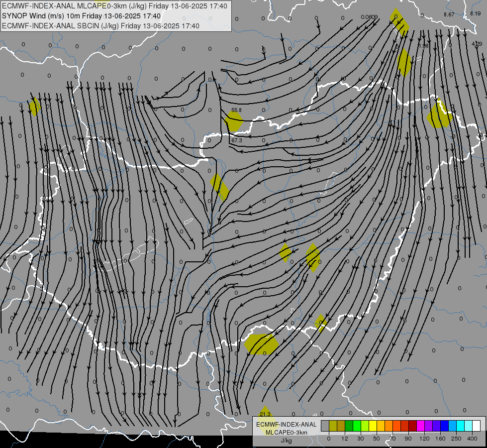This screenshot has width=487, height=448.
Task: Click the legend tick label 90
Action: point(408,439)
